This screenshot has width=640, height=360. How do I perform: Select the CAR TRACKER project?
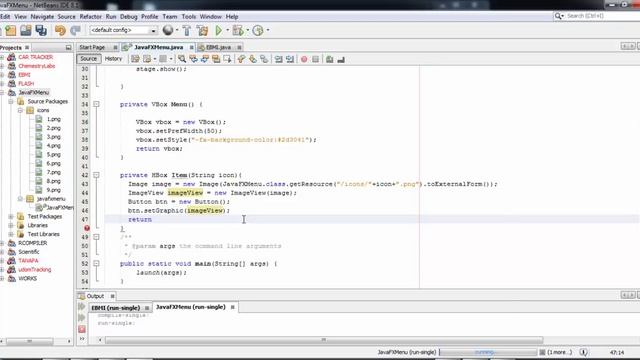pyautogui.click(x=36, y=57)
